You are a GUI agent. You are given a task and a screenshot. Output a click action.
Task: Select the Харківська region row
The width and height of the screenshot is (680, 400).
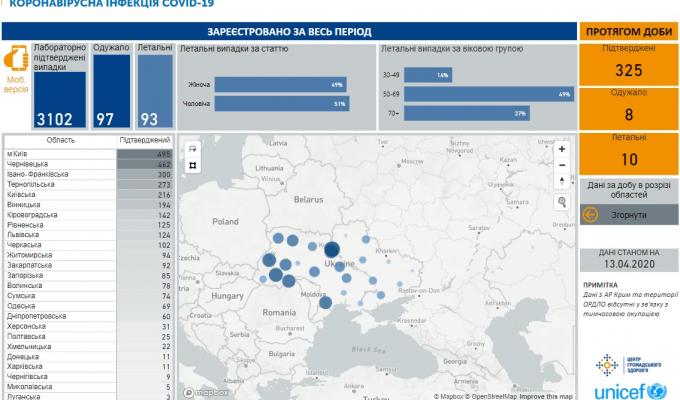click(x=88, y=367)
